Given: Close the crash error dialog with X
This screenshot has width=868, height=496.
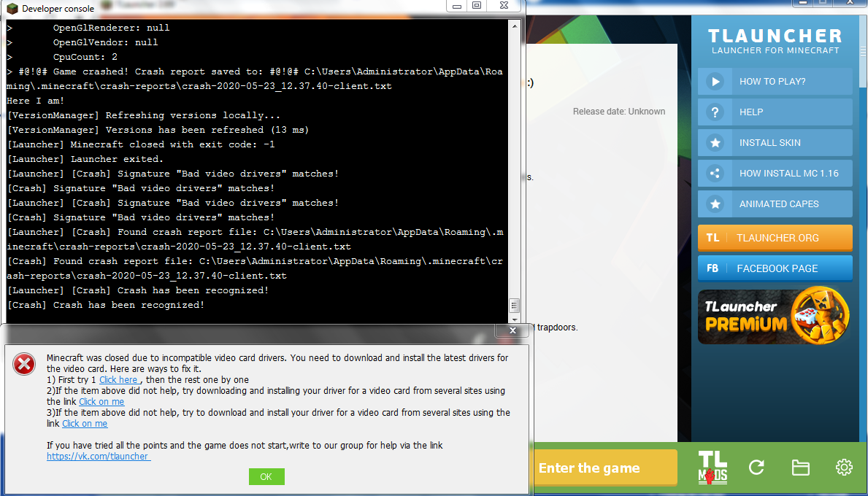Looking at the screenshot, I should point(512,330).
